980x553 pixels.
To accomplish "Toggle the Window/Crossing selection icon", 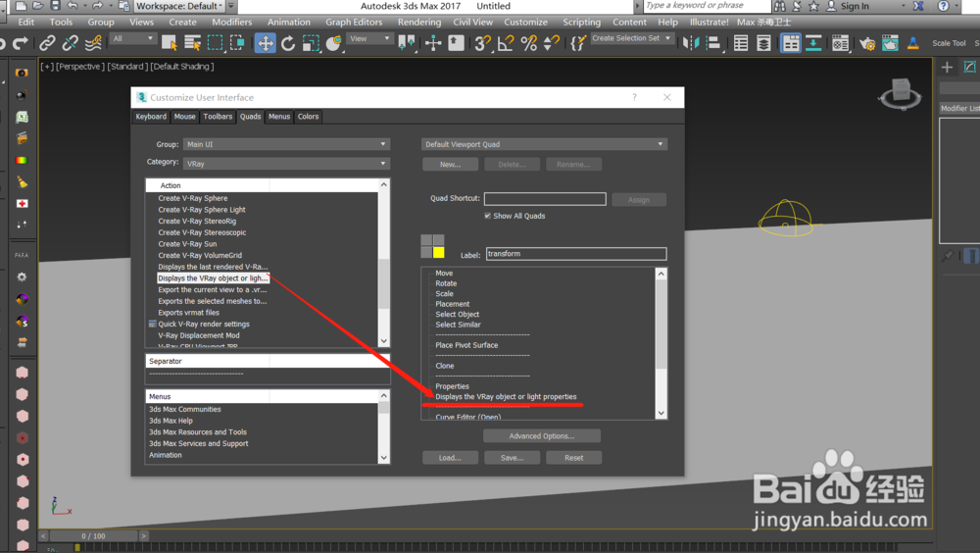I will coord(237,43).
